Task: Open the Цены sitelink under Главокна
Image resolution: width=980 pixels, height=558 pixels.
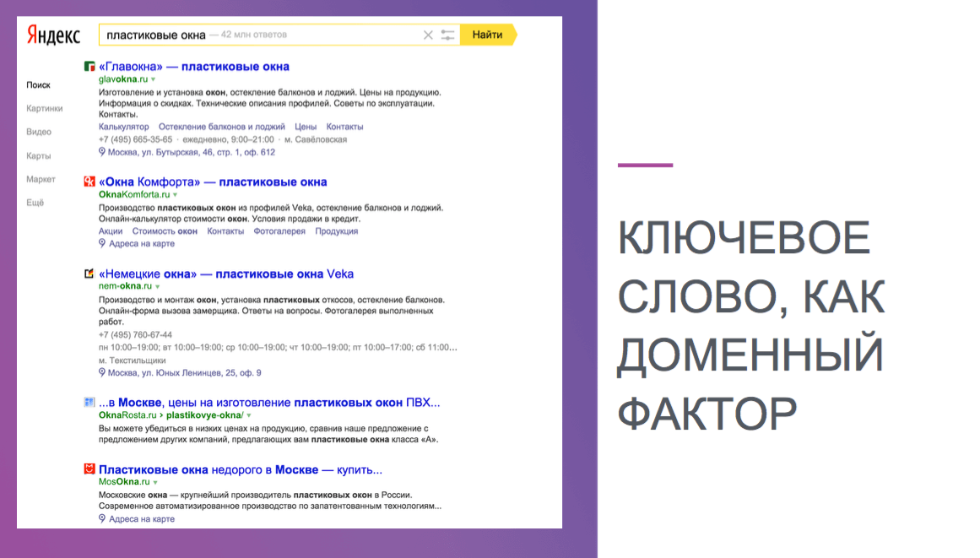Action: (x=306, y=127)
